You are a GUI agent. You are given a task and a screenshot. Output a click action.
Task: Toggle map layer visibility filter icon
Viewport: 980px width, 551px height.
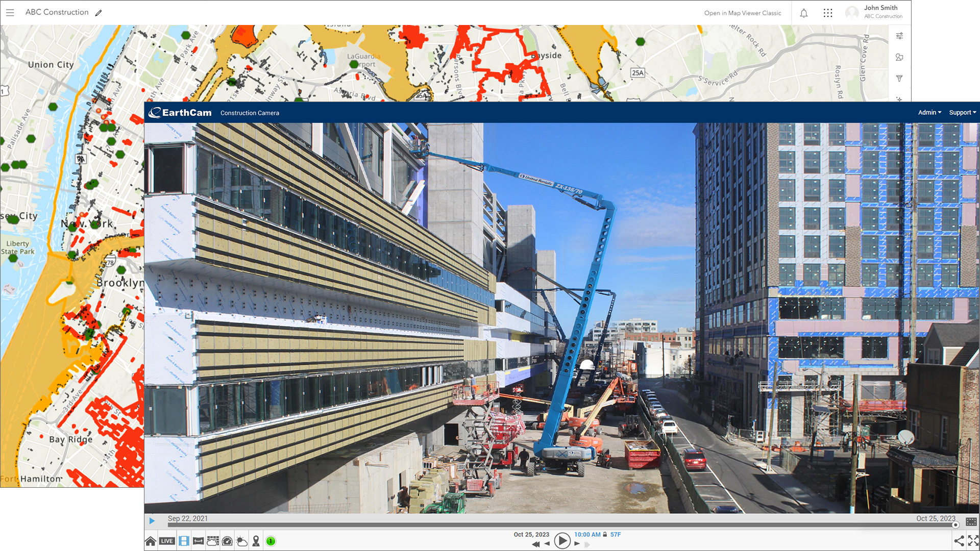[x=898, y=79]
